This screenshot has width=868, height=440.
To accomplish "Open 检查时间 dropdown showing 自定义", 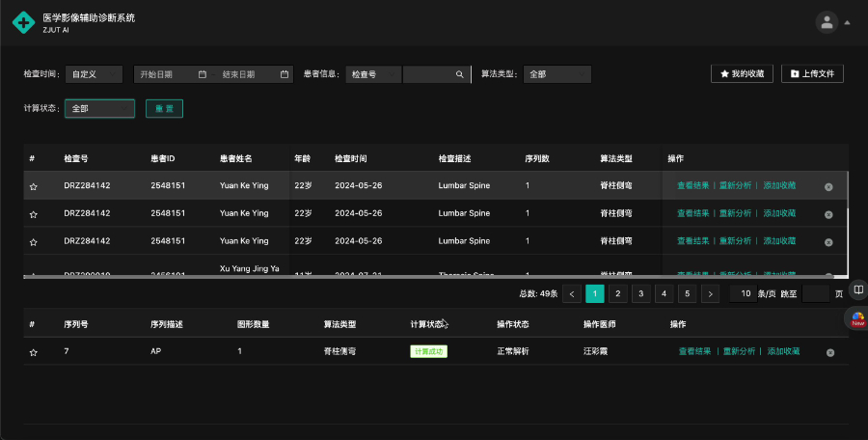I will coord(95,74).
